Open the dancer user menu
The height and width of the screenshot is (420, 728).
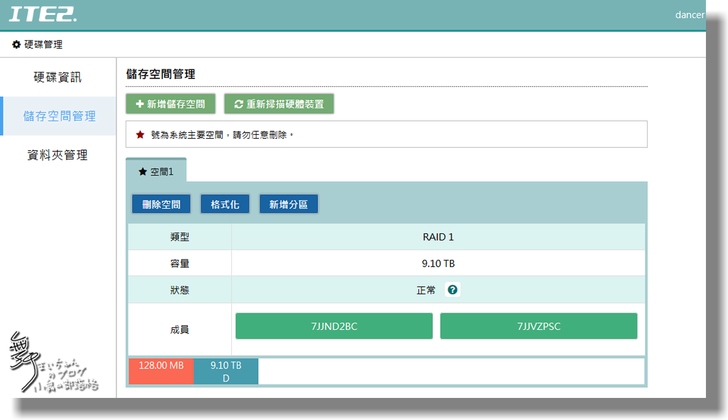coord(689,15)
